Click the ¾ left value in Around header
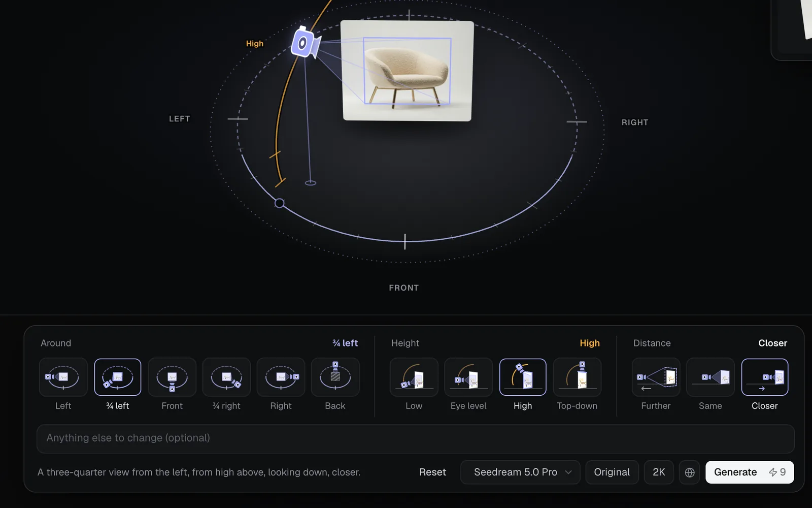The image size is (812, 508). pos(345,343)
